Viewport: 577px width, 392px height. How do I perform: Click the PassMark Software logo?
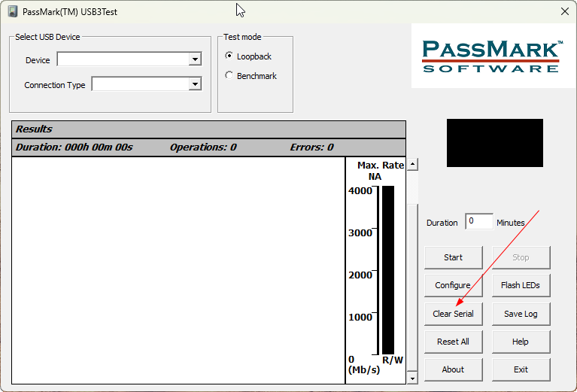(491, 56)
